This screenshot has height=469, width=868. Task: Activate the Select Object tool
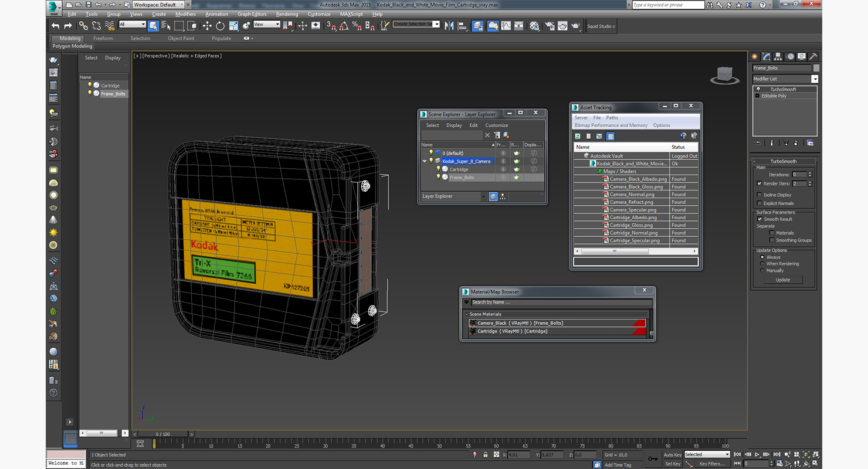coord(153,26)
